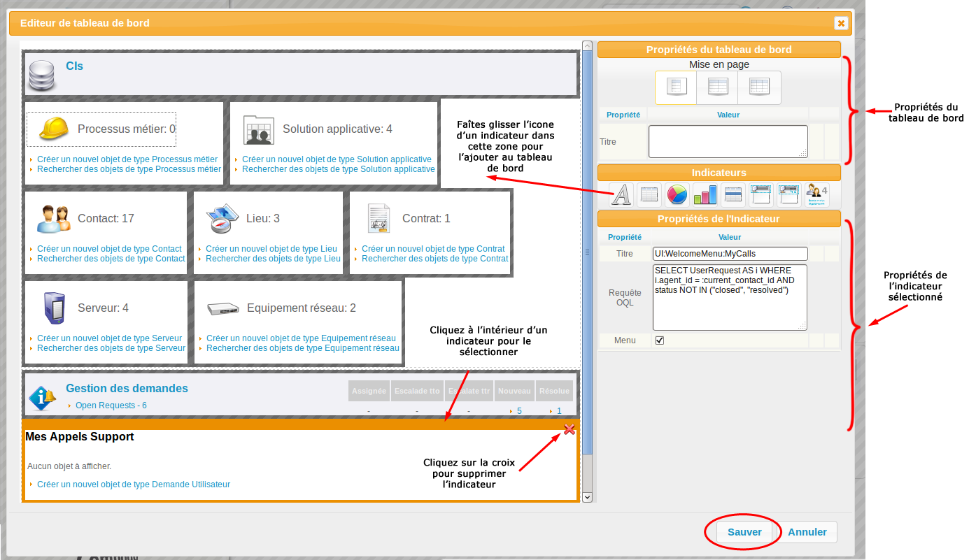Image resolution: width=969 pixels, height=560 pixels.
Task: Select the highlighted-row table indicator icon
Action: point(733,194)
